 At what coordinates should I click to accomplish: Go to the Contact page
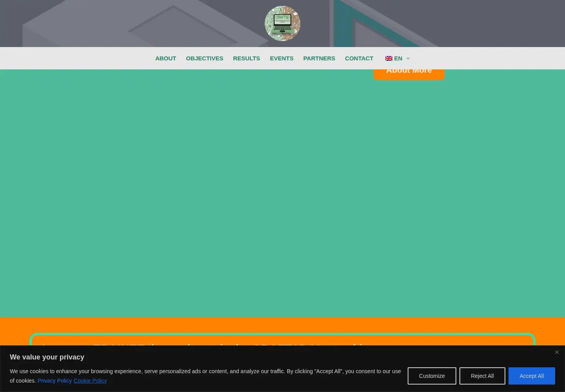pyautogui.click(x=359, y=58)
